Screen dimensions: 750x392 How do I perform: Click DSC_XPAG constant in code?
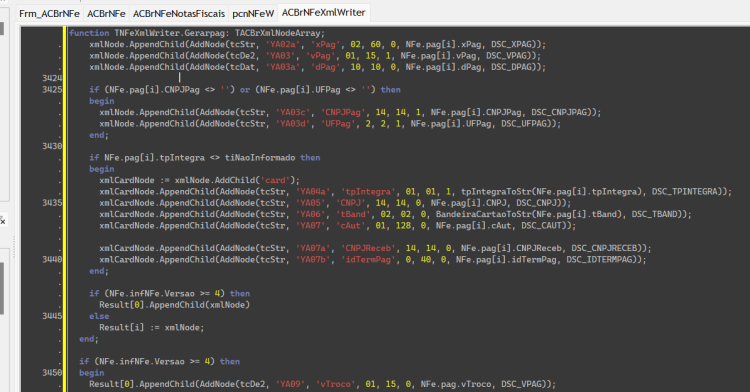pyautogui.click(x=511, y=44)
